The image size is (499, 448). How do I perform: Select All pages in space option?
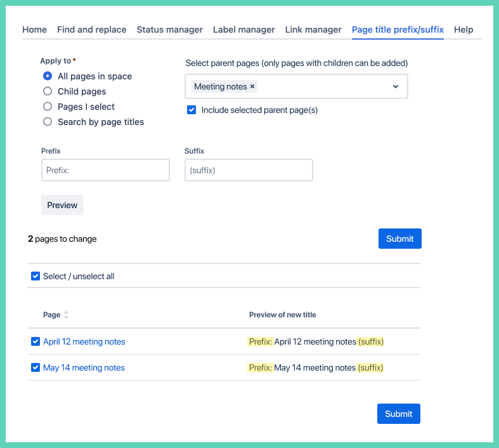48,76
